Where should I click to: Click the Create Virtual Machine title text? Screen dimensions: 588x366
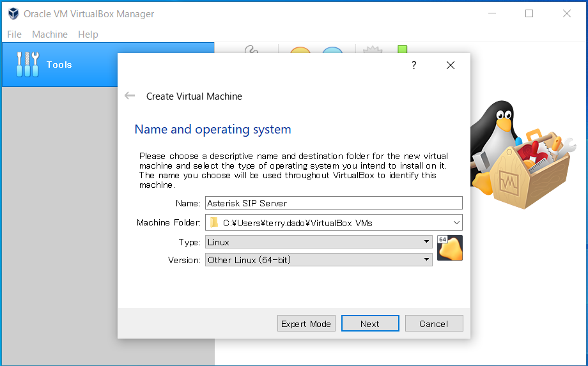194,96
